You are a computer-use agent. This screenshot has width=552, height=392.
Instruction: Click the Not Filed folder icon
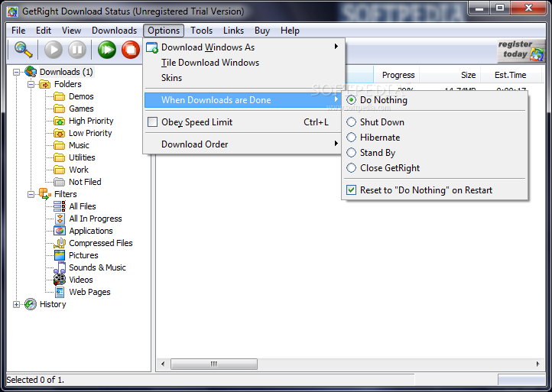point(59,182)
